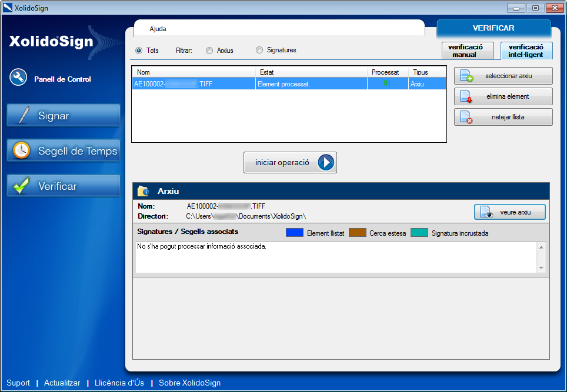Viewport: 567px width, 392px height.
Task: Click the 'No s'ha pogut processar' message text
Action: (202, 246)
